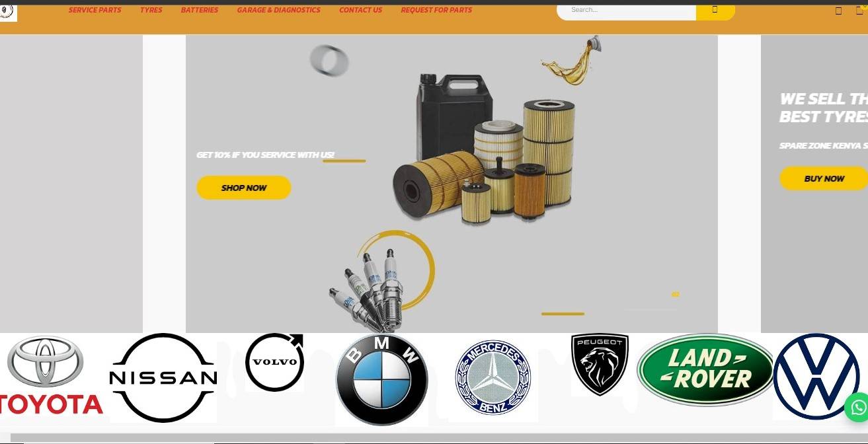868x444 pixels.
Task: Open the Toyota brand logo
Action: click(x=52, y=376)
